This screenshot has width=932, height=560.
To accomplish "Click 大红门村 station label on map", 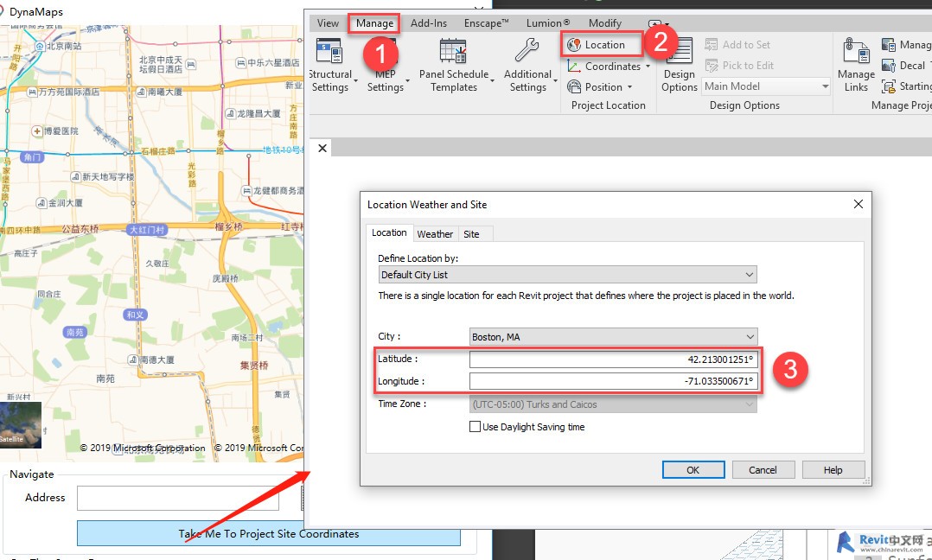I will 146,229.
